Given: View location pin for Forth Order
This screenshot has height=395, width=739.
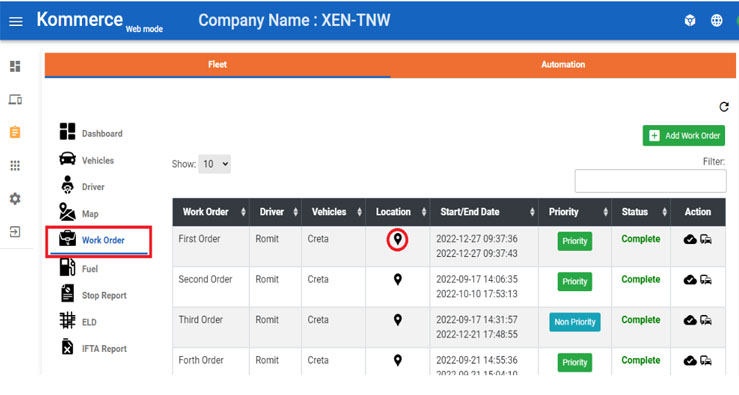Looking at the screenshot, I should pyautogui.click(x=398, y=361).
